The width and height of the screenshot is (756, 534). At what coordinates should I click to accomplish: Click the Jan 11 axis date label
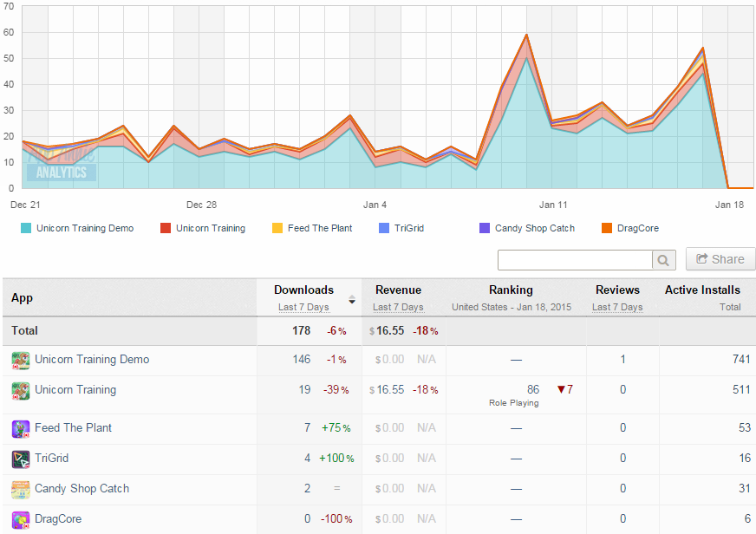(x=553, y=205)
